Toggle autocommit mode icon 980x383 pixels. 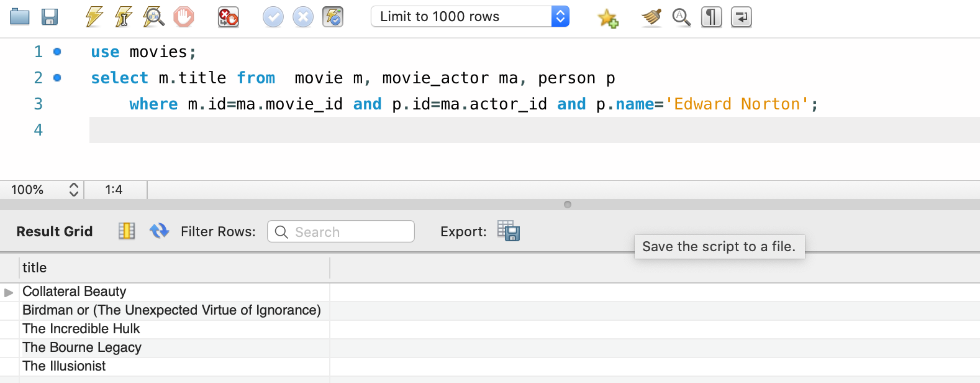[333, 17]
